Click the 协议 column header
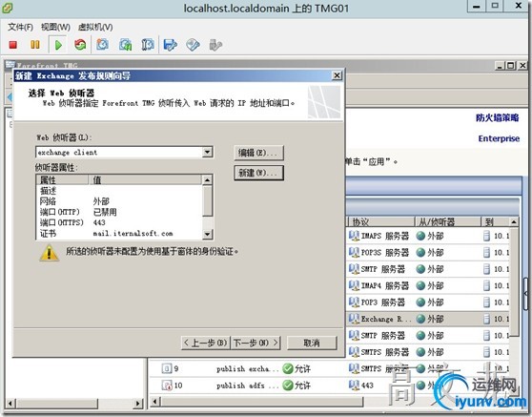Viewport: 532px width, 417px height. point(381,222)
